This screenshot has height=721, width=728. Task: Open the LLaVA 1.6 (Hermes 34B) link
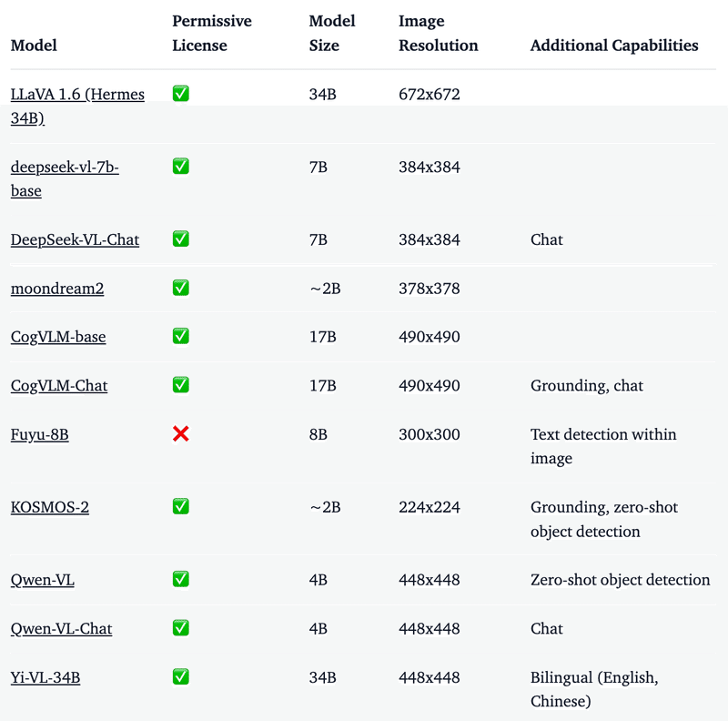[x=77, y=95]
